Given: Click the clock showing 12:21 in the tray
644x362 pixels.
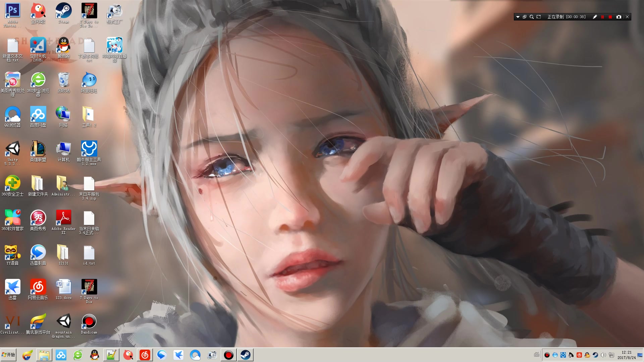Looking at the screenshot, I should [x=626, y=355].
